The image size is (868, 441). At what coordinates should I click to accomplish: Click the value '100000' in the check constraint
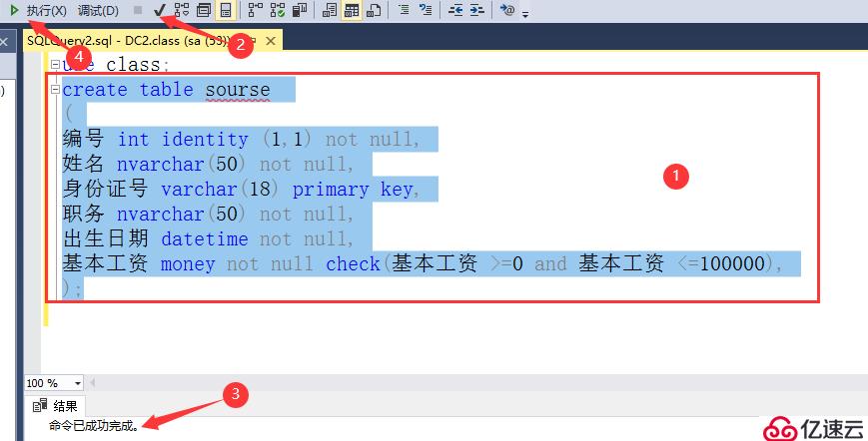click(x=732, y=263)
